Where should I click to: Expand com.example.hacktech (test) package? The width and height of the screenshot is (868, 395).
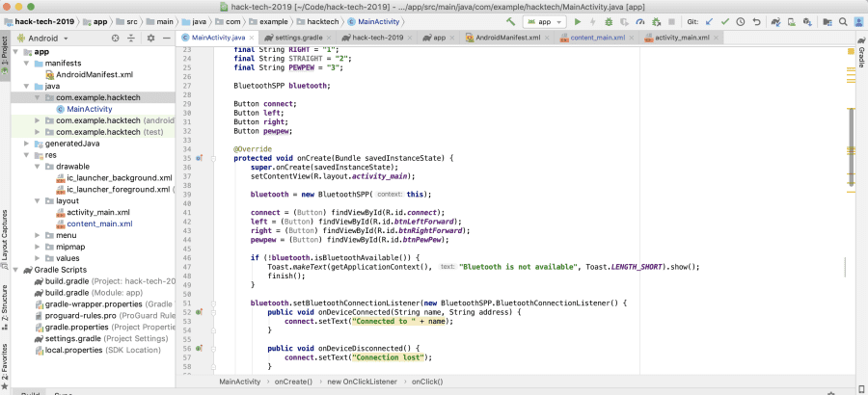click(x=37, y=132)
